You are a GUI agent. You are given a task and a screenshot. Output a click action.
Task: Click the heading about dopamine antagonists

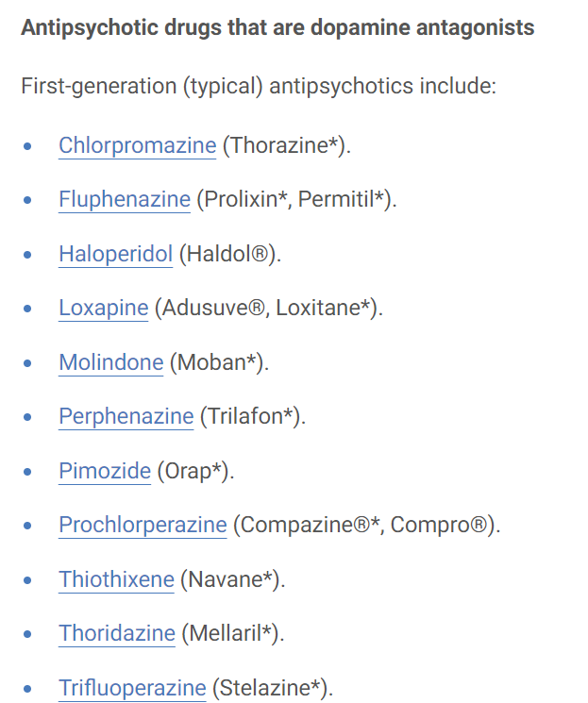pos(277,27)
